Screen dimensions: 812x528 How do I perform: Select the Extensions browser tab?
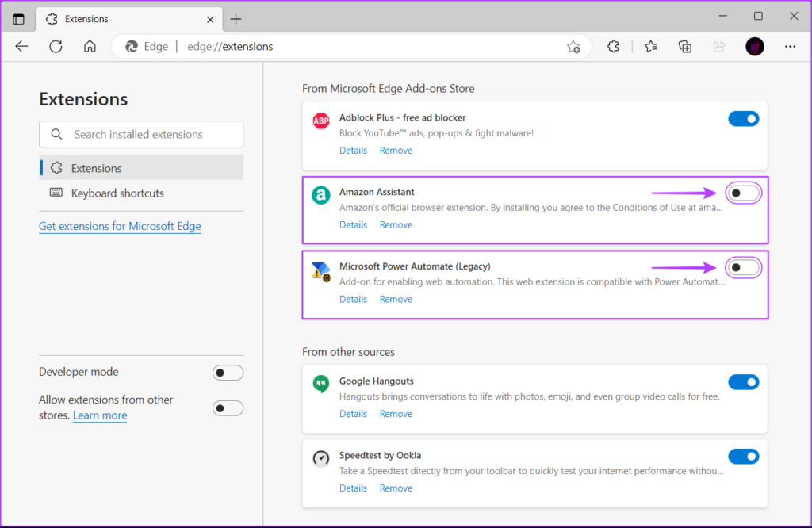[x=129, y=19]
